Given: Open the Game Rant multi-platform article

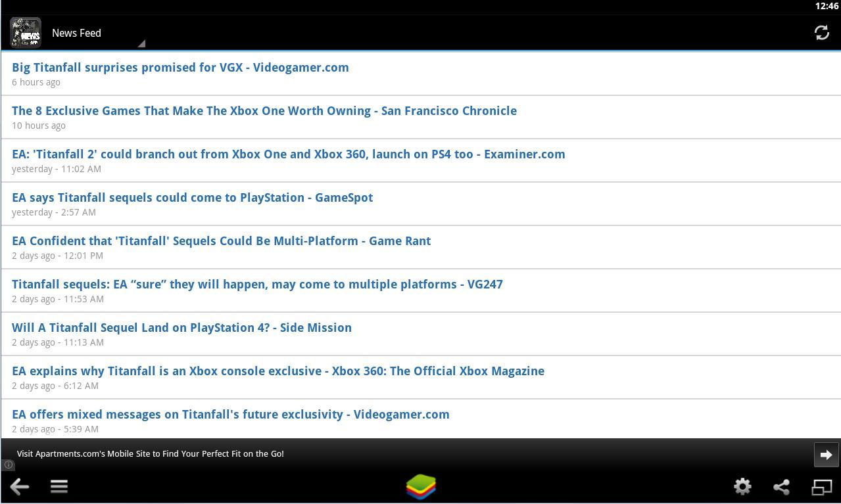Looking at the screenshot, I should pyautogui.click(x=221, y=241).
